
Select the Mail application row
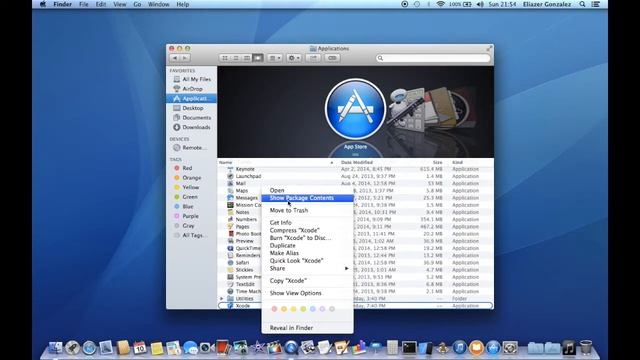point(356,183)
